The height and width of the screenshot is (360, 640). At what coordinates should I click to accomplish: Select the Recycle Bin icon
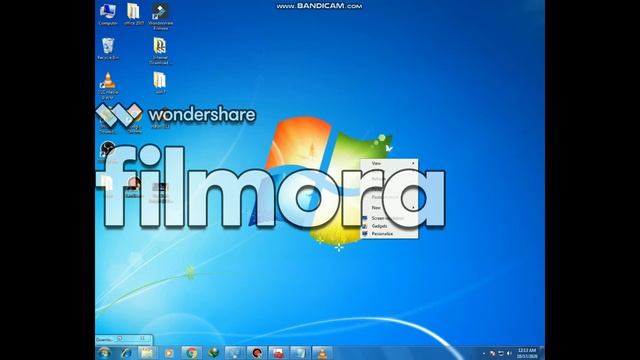[108, 49]
